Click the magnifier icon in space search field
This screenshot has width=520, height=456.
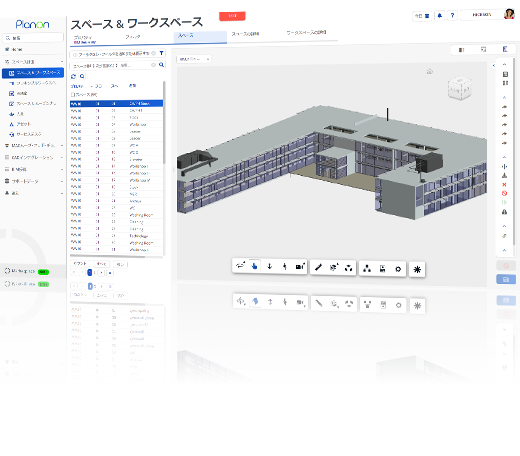tap(161, 65)
